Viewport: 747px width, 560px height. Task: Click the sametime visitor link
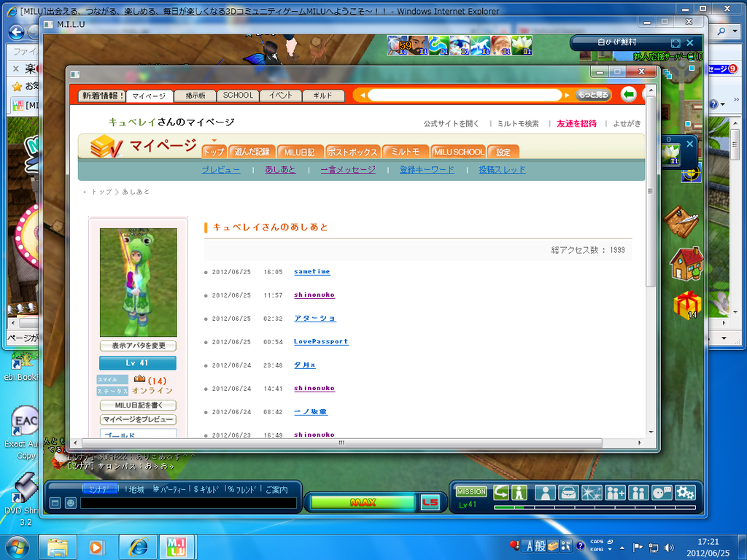[311, 271]
